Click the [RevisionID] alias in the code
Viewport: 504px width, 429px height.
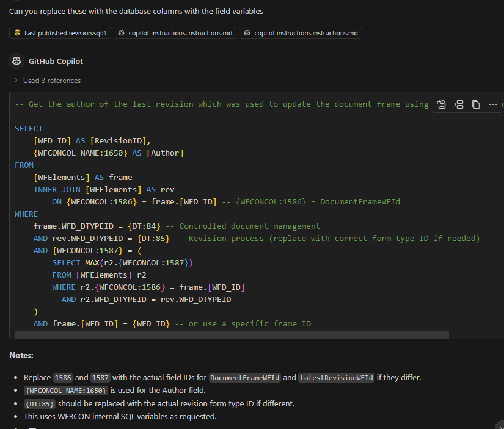point(119,140)
